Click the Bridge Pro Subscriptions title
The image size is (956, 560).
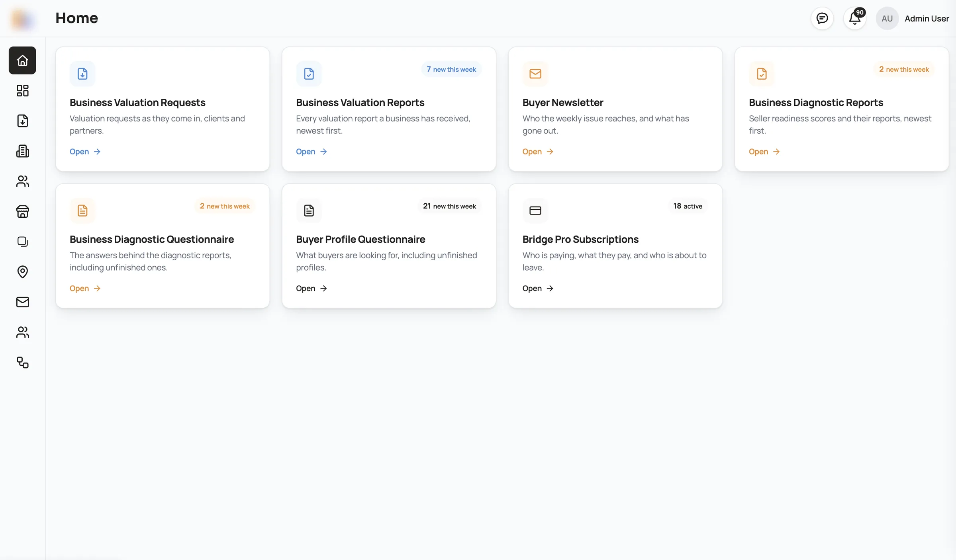coord(580,240)
